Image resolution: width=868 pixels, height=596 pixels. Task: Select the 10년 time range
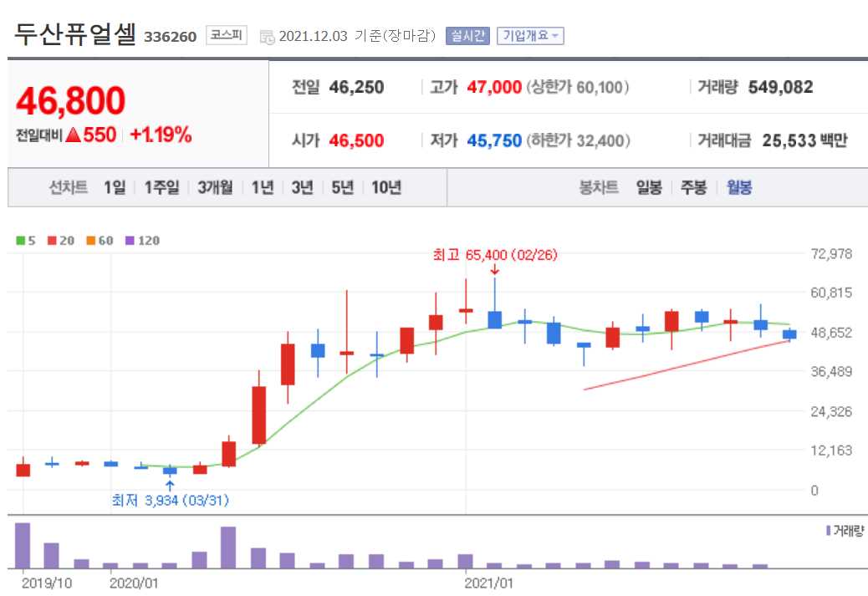tap(387, 187)
